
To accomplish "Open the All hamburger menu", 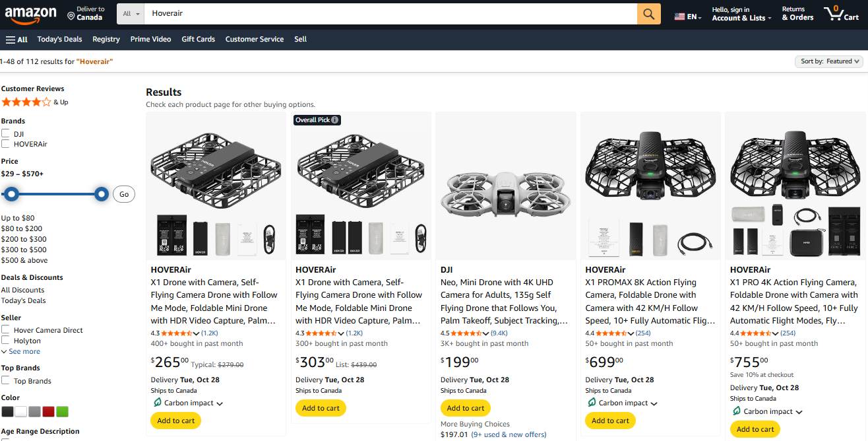I will coord(16,40).
